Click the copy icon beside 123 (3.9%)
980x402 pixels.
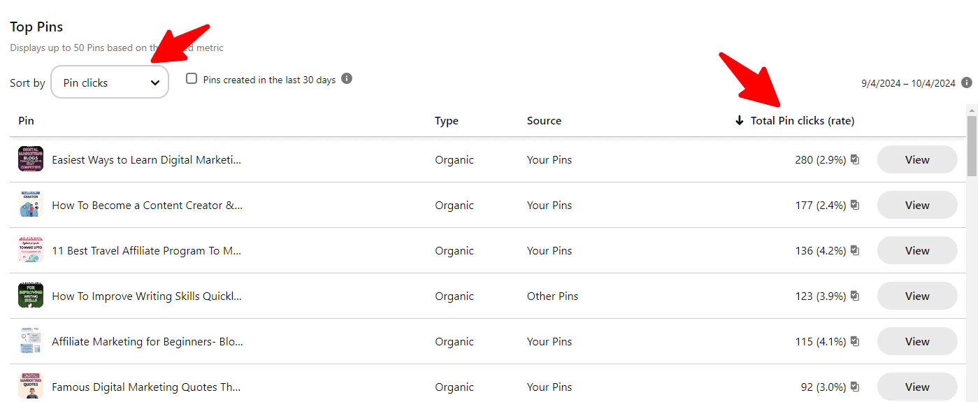[855, 296]
